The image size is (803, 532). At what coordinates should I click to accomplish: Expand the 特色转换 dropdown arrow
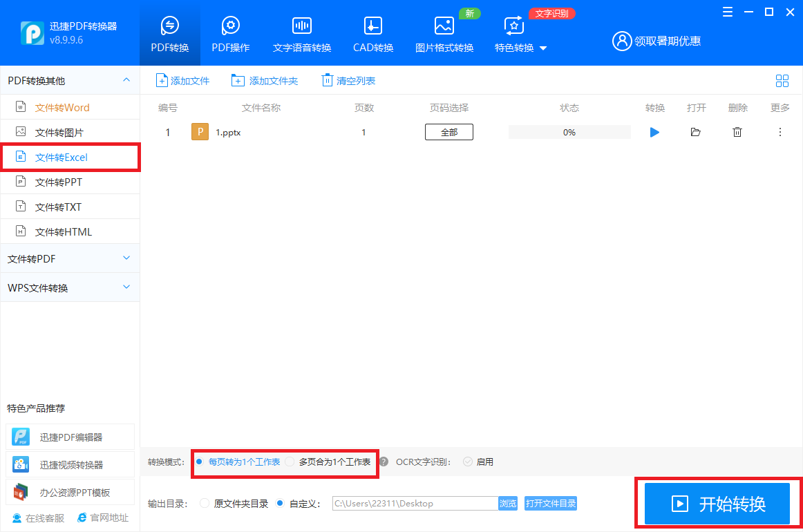[x=543, y=48]
